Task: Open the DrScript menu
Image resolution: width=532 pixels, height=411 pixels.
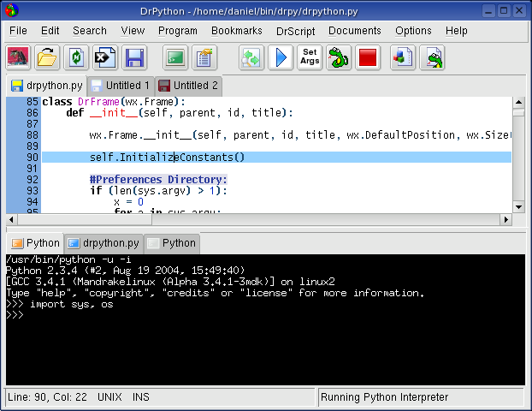Action: 296,31
